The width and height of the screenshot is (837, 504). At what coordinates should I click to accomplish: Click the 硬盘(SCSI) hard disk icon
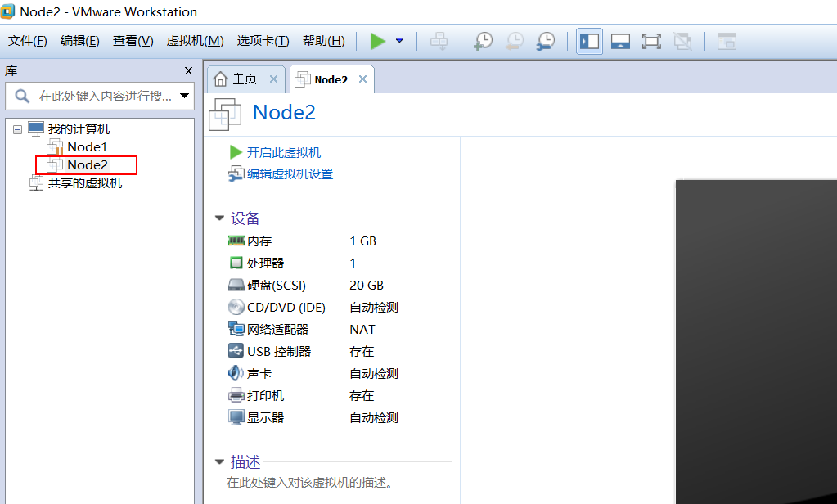click(236, 285)
